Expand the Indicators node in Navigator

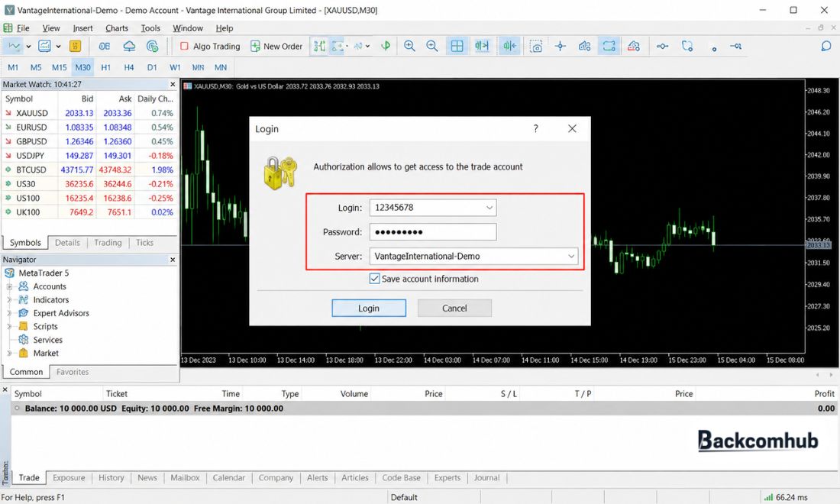[9, 300]
